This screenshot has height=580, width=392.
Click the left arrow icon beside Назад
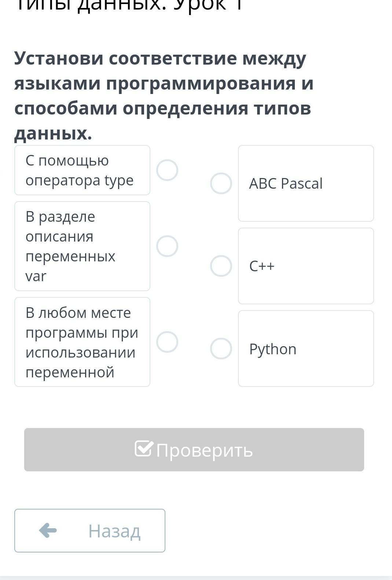tap(48, 530)
